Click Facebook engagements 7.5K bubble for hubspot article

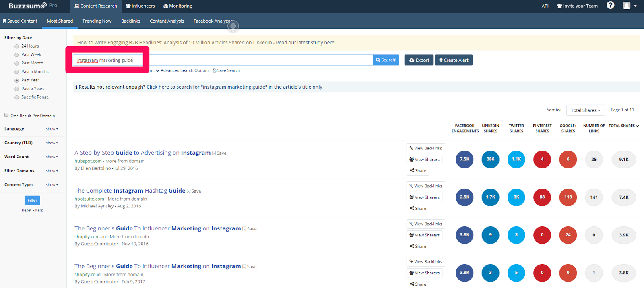click(464, 159)
